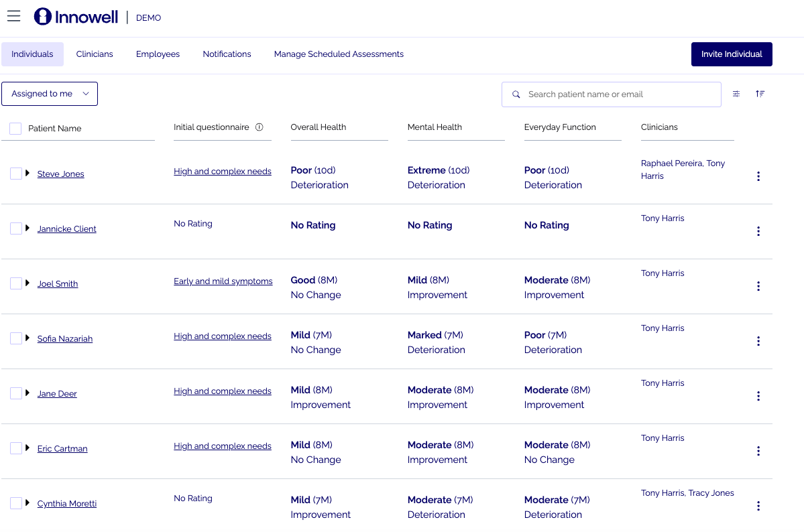The width and height of the screenshot is (804, 532).
Task: Click the Mental Health column header
Action: [435, 127]
